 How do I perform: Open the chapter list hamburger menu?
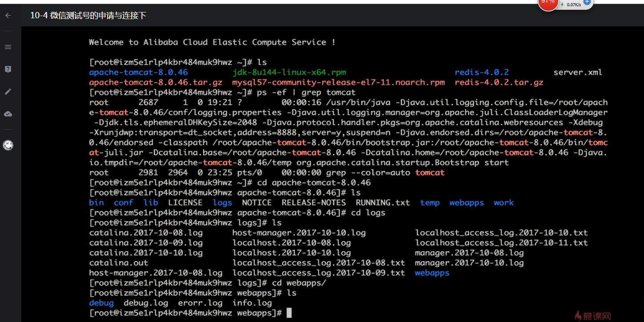[8, 47]
